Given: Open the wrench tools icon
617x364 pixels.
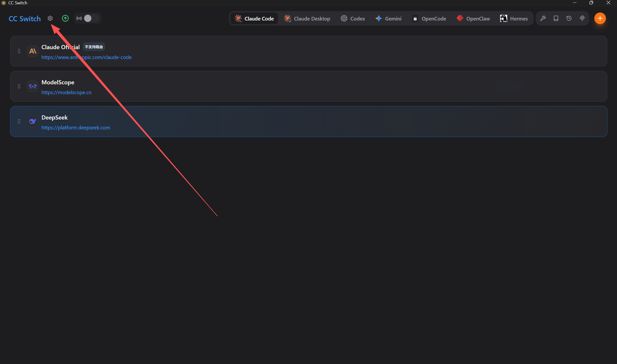Looking at the screenshot, I should coord(543,18).
